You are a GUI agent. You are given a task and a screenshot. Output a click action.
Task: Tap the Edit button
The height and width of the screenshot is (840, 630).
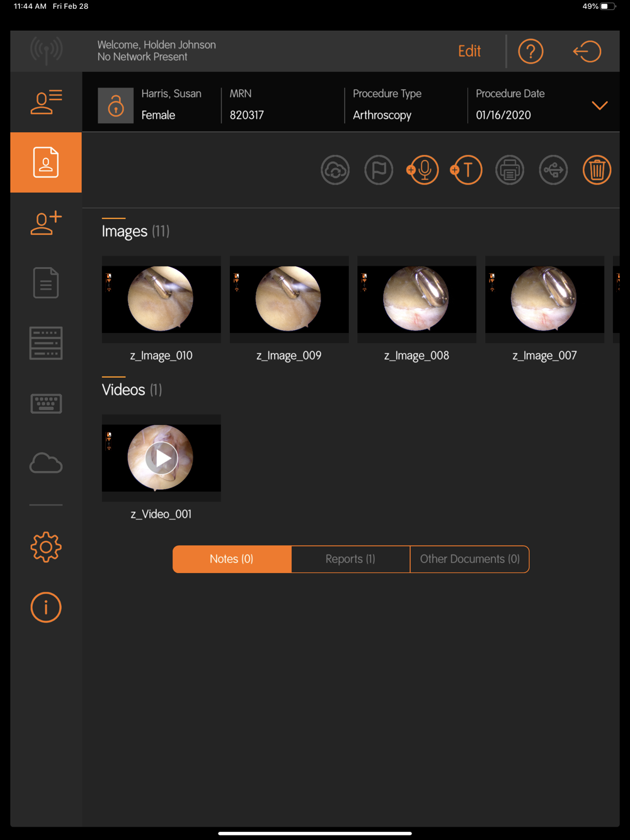coord(469,51)
